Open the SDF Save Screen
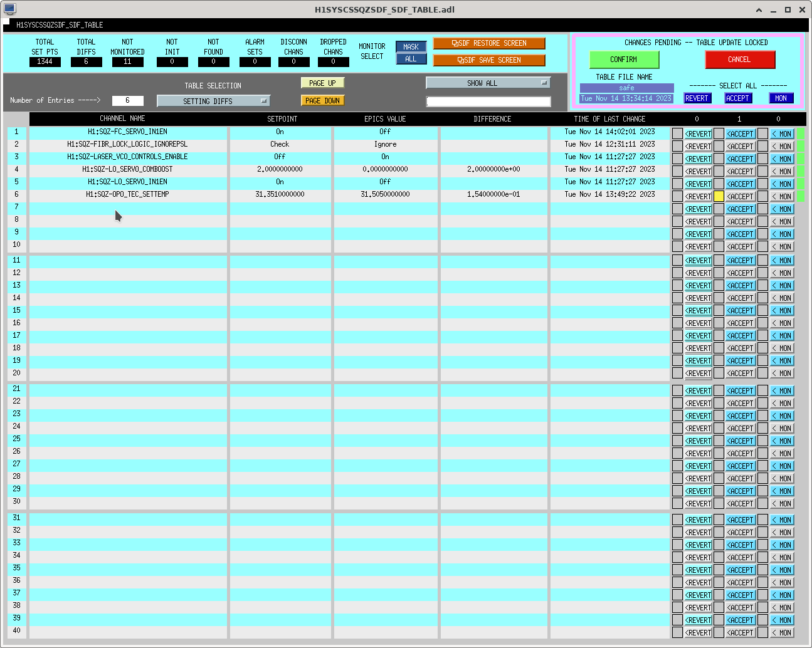Screen dimensions: 812x648 point(489,60)
